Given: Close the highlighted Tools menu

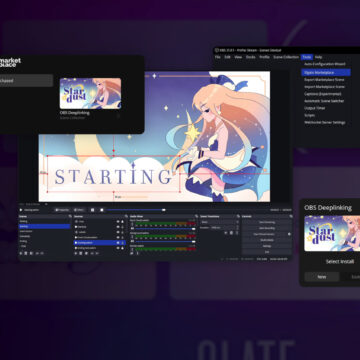Looking at the screenshot, I should coord(307,57).
